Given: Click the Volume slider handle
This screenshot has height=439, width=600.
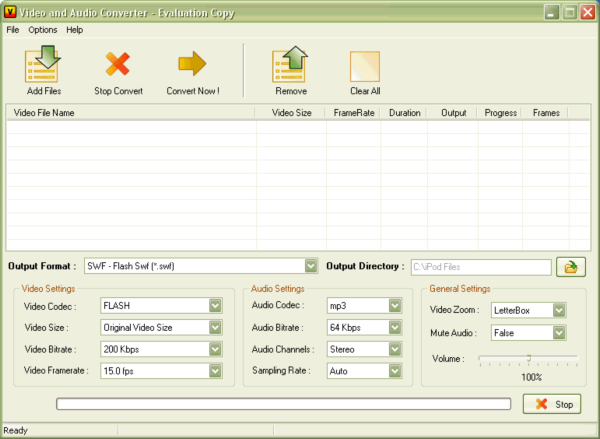Looking at the screenshot, I should (528, 358).
